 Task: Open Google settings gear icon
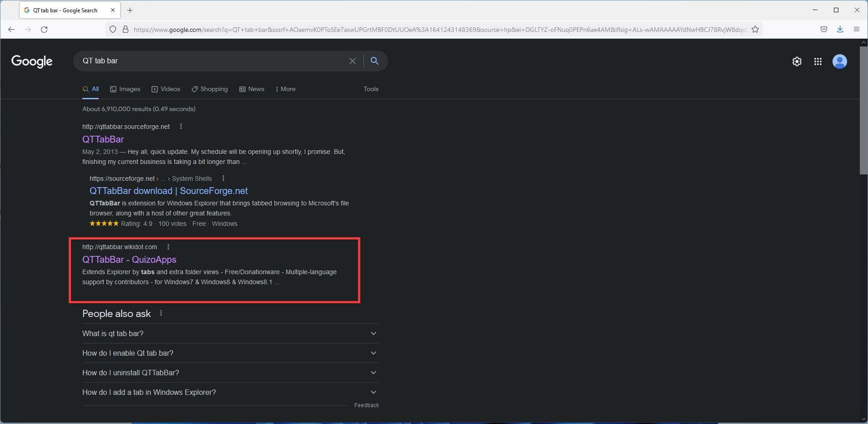pyautogui.click(x=797, y=61)
